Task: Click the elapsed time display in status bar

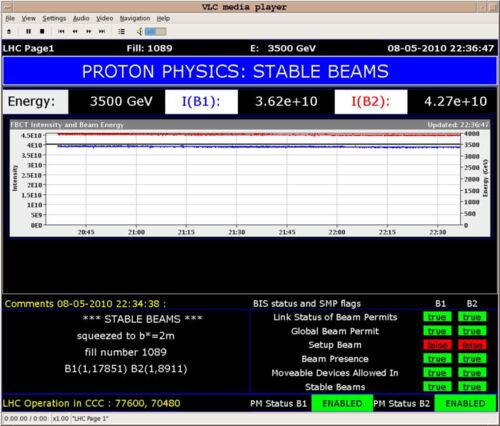Action: (26, 418)
